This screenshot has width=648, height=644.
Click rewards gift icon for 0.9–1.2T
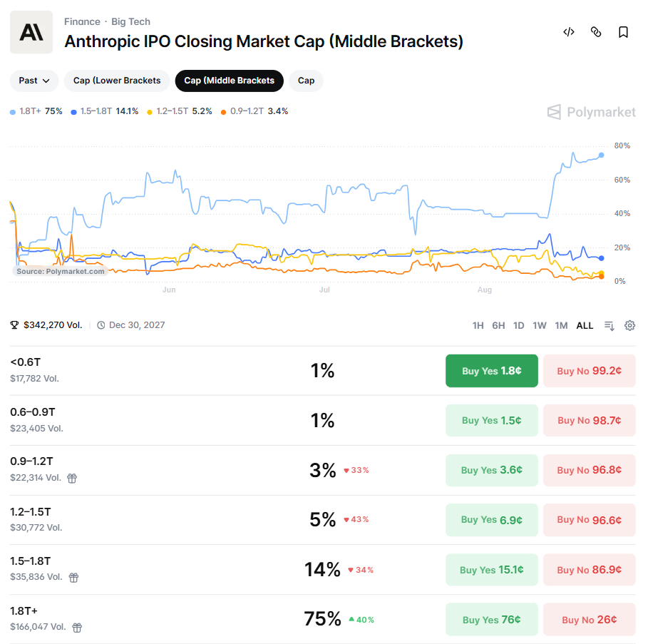[x=72, y=479]
